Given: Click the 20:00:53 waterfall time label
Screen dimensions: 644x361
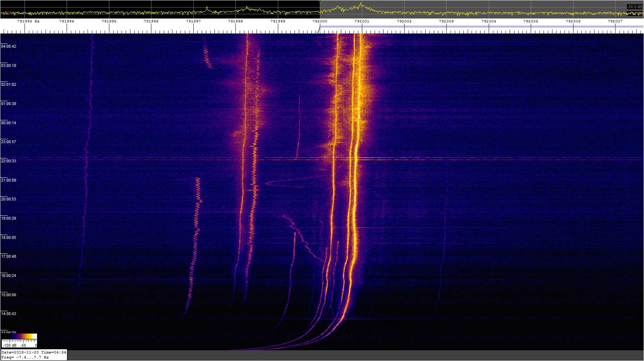Looking at the screenshot, I should [x=9, y=199].
